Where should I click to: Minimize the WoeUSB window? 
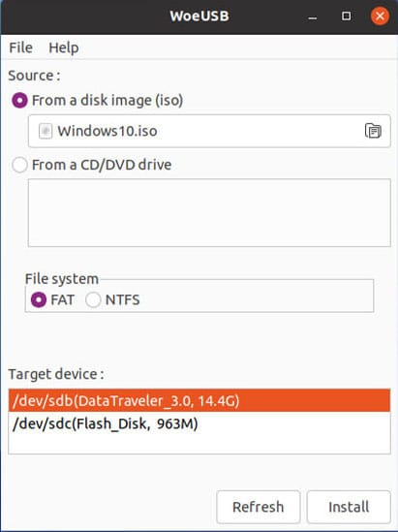pyautogui.click(x=313, y=17)
